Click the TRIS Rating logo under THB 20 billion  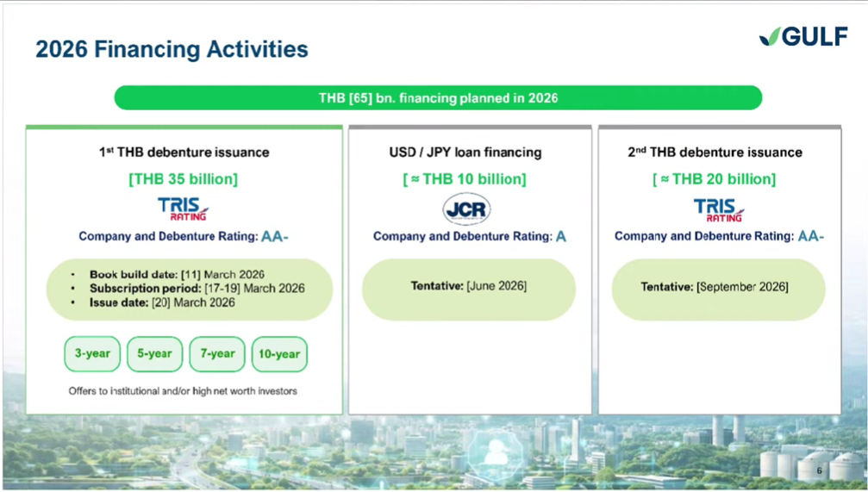click(x=719, y=209)
